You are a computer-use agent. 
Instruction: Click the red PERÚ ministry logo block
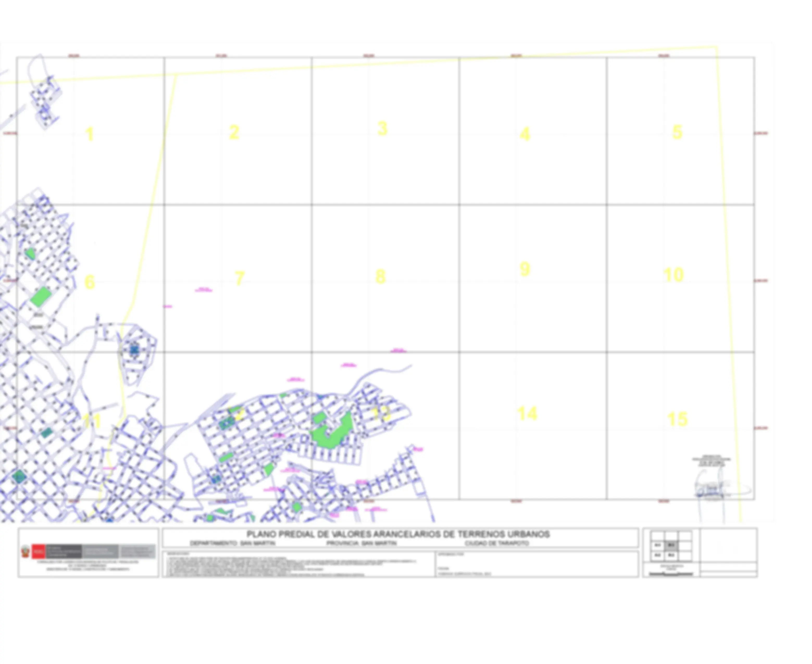point(38,552)
